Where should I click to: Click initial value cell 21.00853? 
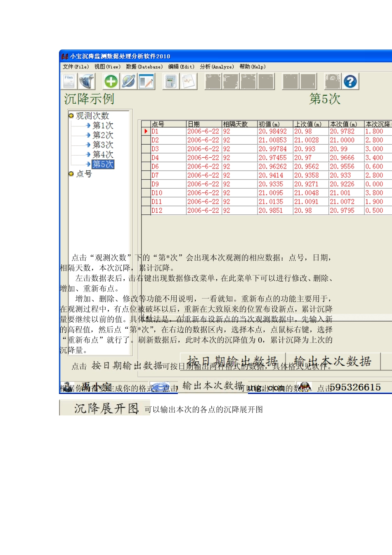click(275, 140)
